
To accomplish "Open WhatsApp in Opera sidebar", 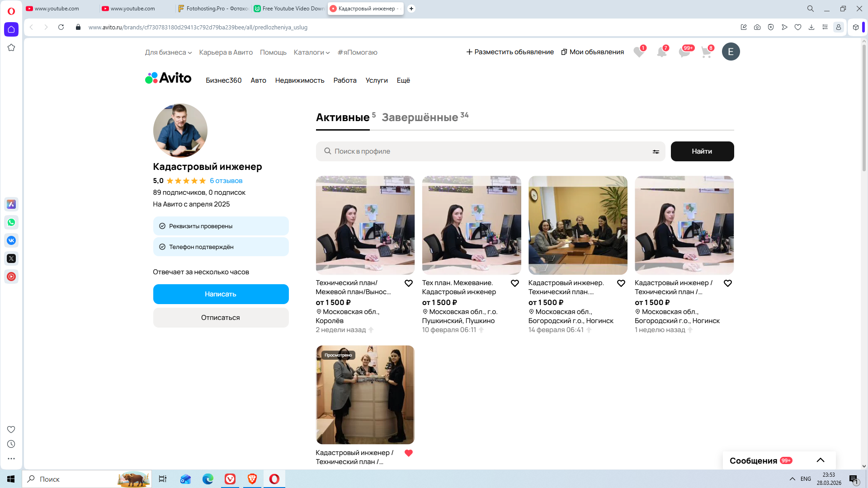I will [11, 222].
